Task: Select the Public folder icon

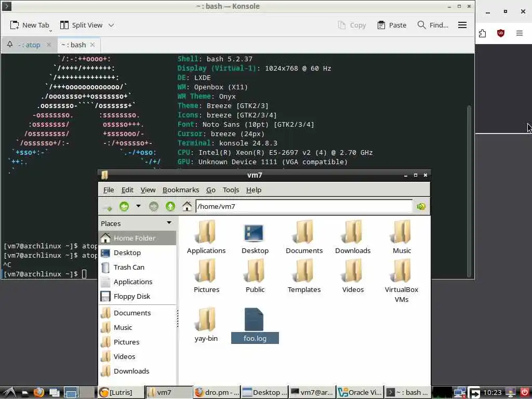Action: click(x=255, y=271)
